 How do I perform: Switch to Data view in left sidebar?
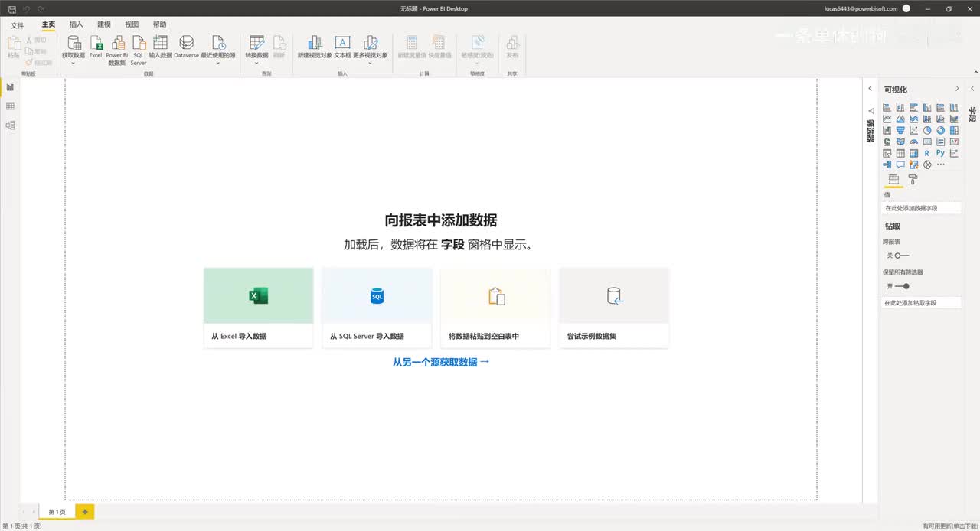(10, 106)
